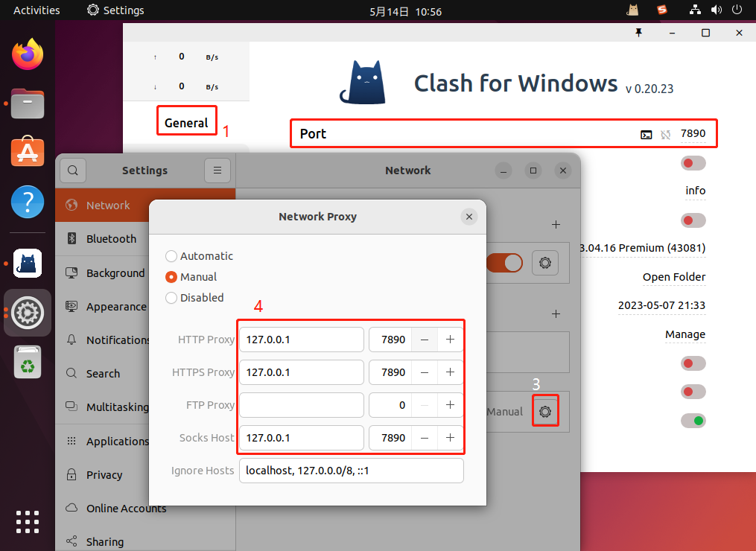Click the HTTP Proxy address field
The height and width of the screenshot is (551, 756).
(x=302, y=340)
